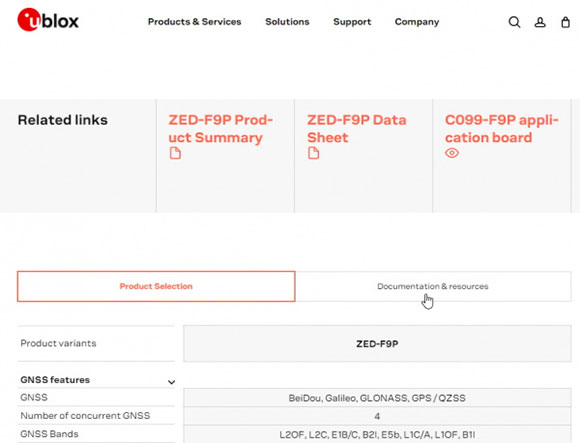Click the ZED-F9P product variant header

pyautogui.click(x=377, y=344)
